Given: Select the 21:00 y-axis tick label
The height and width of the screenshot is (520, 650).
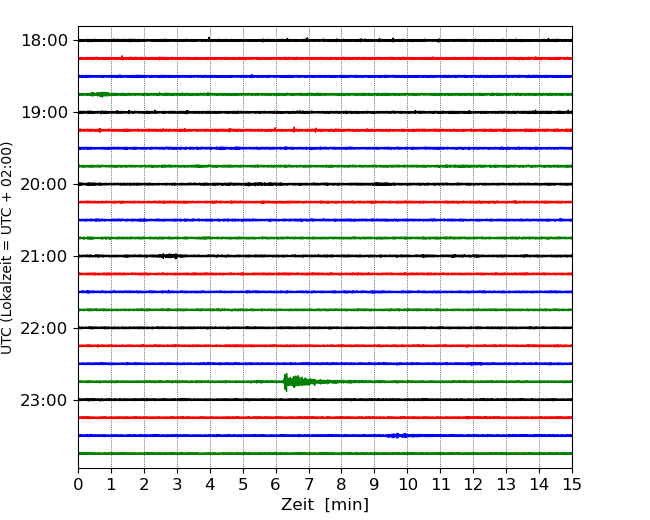Looking at the screenshot, I should (44, 257).
